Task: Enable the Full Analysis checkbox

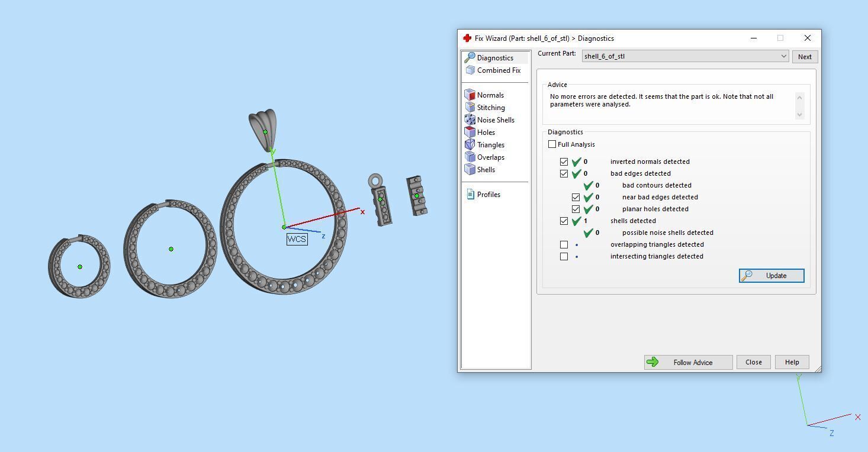Action: 552,144
